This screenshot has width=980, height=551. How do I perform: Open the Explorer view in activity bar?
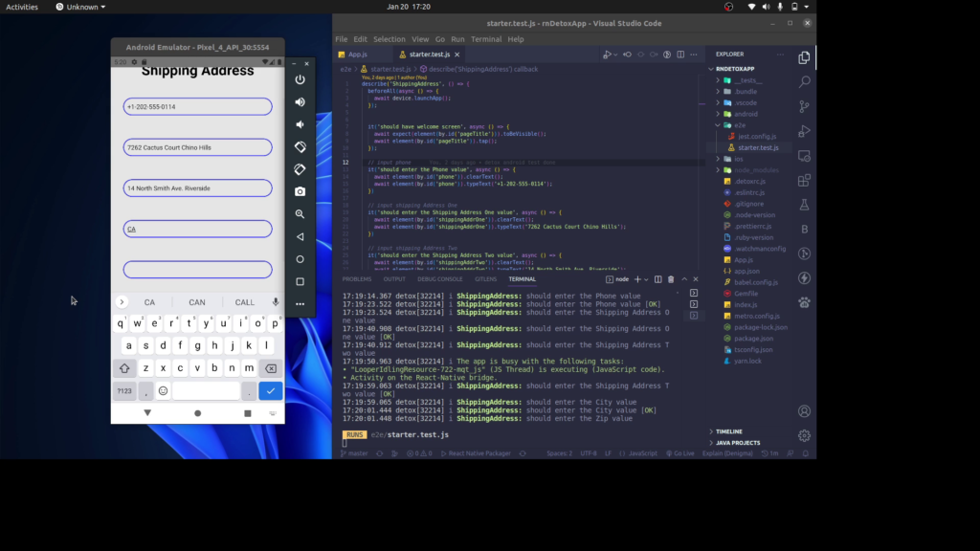pyautogui.click(x=804, y=57)
